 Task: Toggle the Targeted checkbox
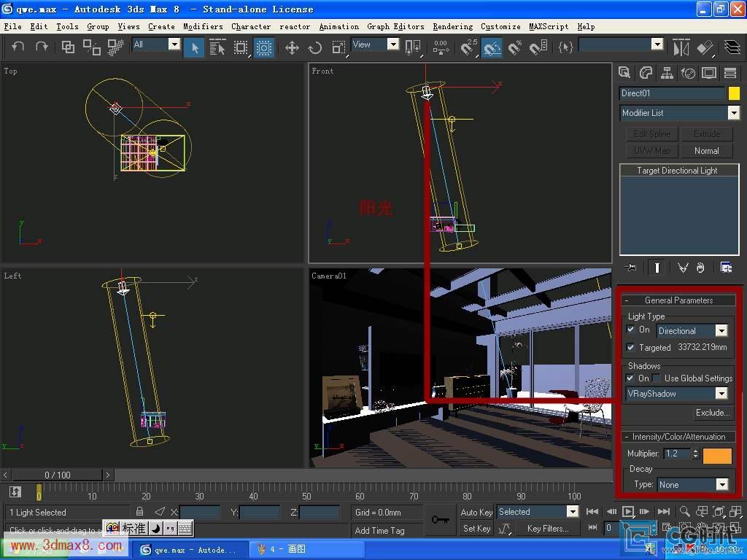tap(631, 347)
